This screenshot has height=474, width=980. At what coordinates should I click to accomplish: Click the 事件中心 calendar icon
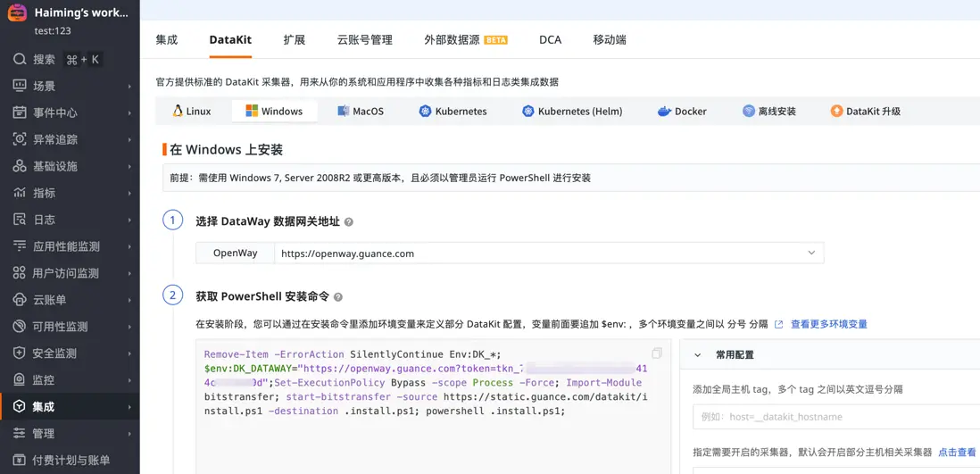[20, 112]
